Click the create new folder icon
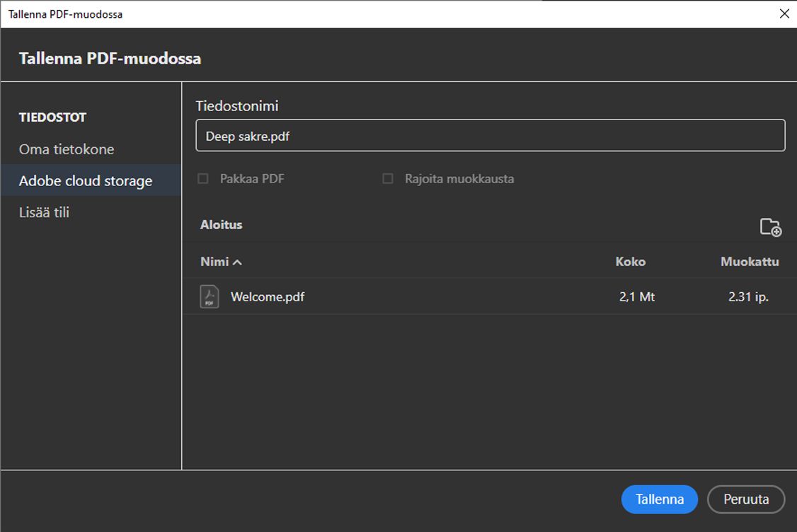The height and width of the screenshot is (532, 797). pos(770,227)
